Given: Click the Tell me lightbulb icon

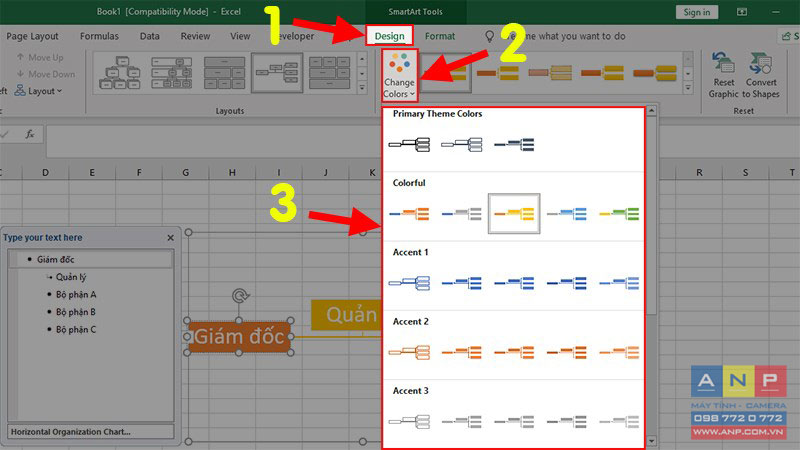Looking at the screenshot, I should [x=489, y=36].
